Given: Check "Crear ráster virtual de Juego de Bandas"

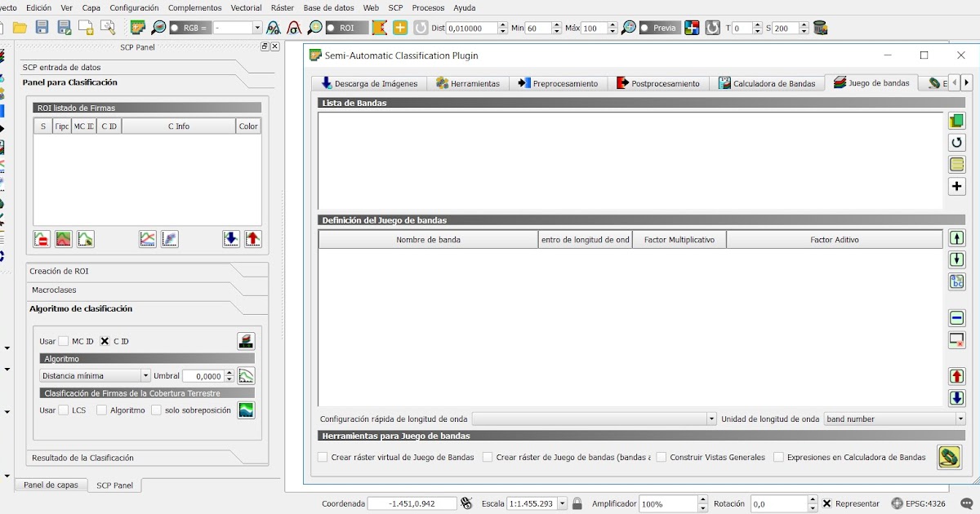Looking at the screenshot, I should [322, 457].
